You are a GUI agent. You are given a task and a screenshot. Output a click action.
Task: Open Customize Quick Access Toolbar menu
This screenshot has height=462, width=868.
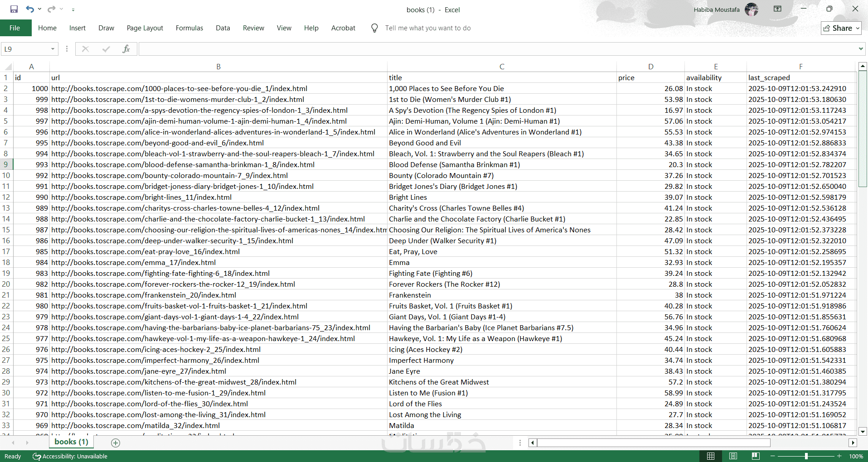73,10
